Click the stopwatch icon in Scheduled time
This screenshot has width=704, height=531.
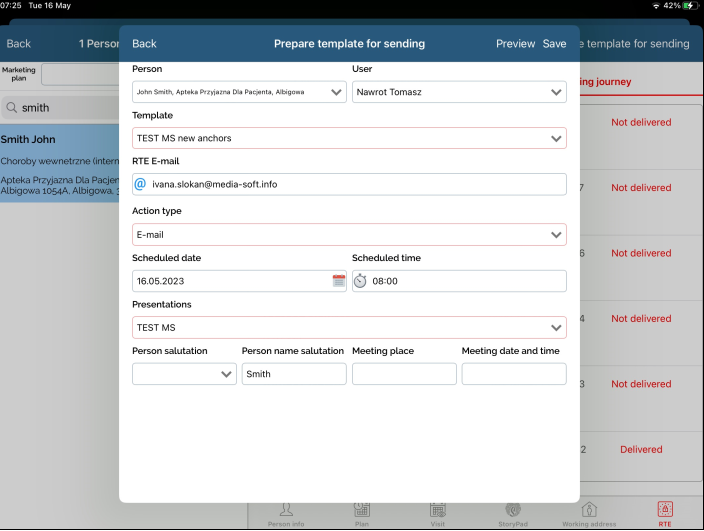click(360, 281)
